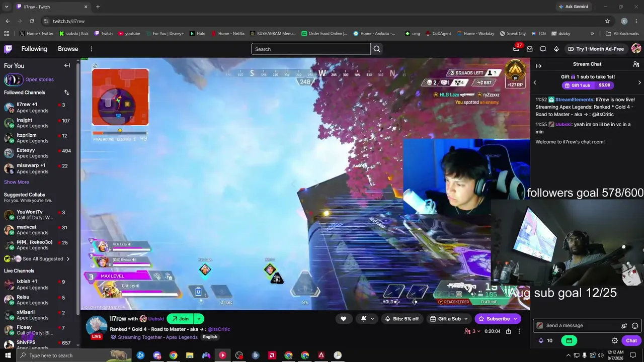The width and height of the screenshot is (644, 362).
Task: Click the Twitch logo home icon
Action: (8, 49)
